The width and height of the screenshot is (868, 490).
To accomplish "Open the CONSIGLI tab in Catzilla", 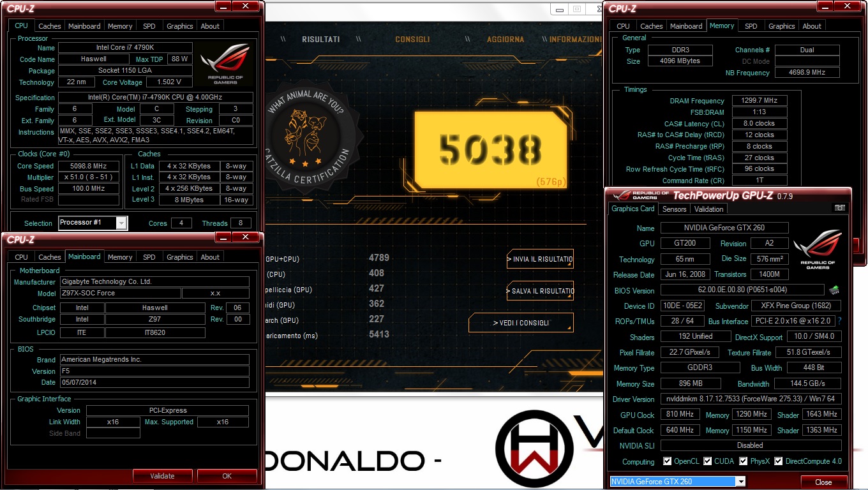I will (412, 40).
